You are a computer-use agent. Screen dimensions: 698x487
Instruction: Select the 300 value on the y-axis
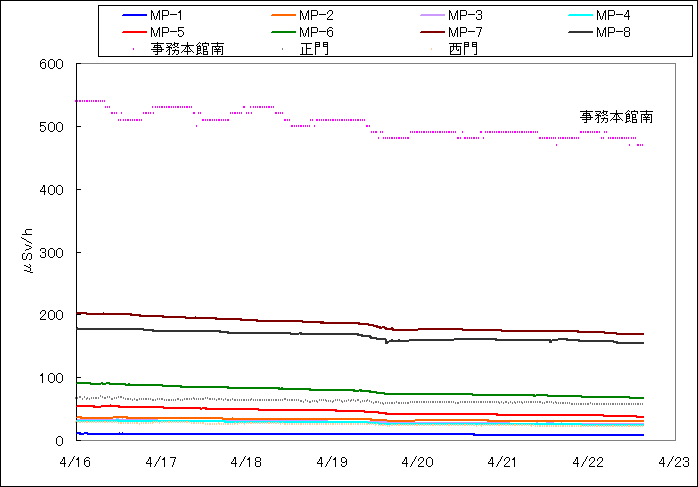[51, 253]
